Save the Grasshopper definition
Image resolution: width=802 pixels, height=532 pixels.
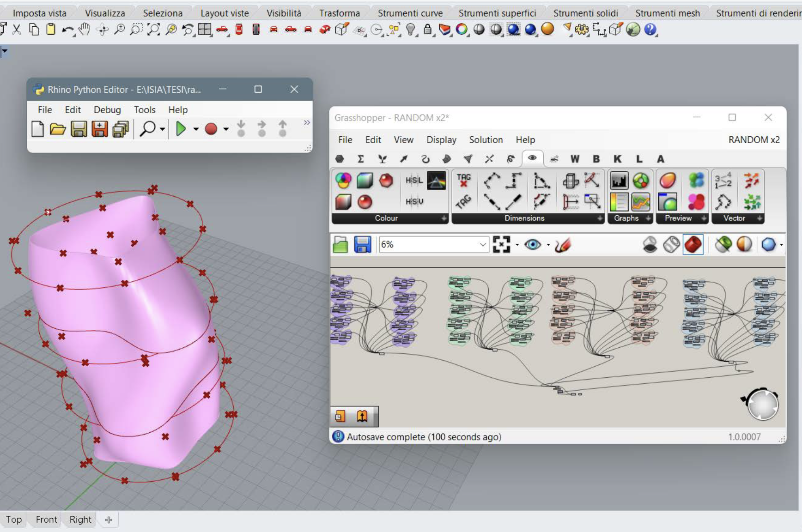click(363, 245)
